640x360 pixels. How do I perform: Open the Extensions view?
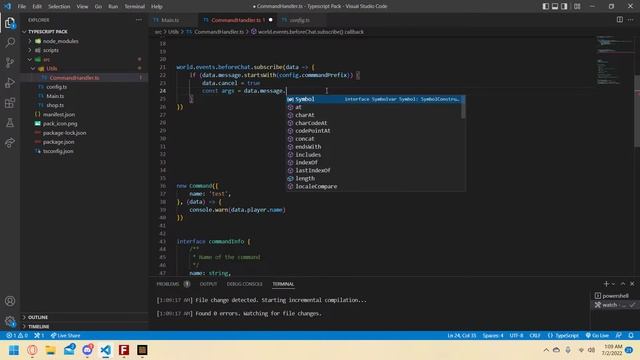coord(10,102)
